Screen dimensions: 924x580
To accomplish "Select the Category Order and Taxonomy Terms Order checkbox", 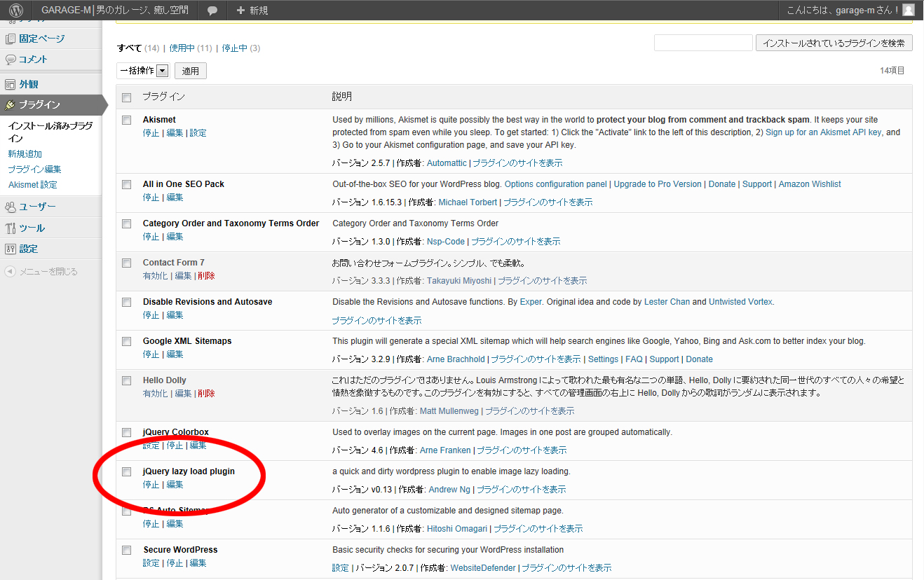I will 127,224.
